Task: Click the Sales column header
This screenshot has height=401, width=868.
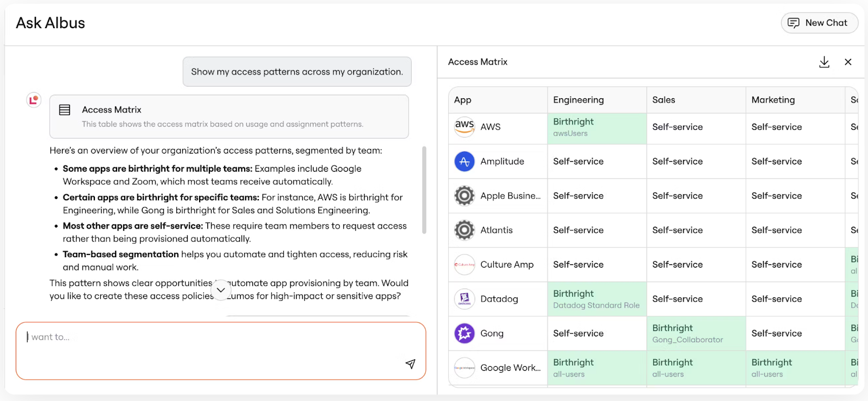Action: (x=663, y=100)
